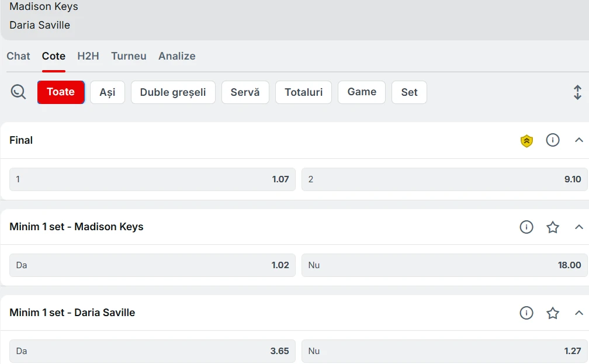The height and width of the screenshot is (364, 589).
Task: Collapse the Final market section
Action: (x=578, y=140)
